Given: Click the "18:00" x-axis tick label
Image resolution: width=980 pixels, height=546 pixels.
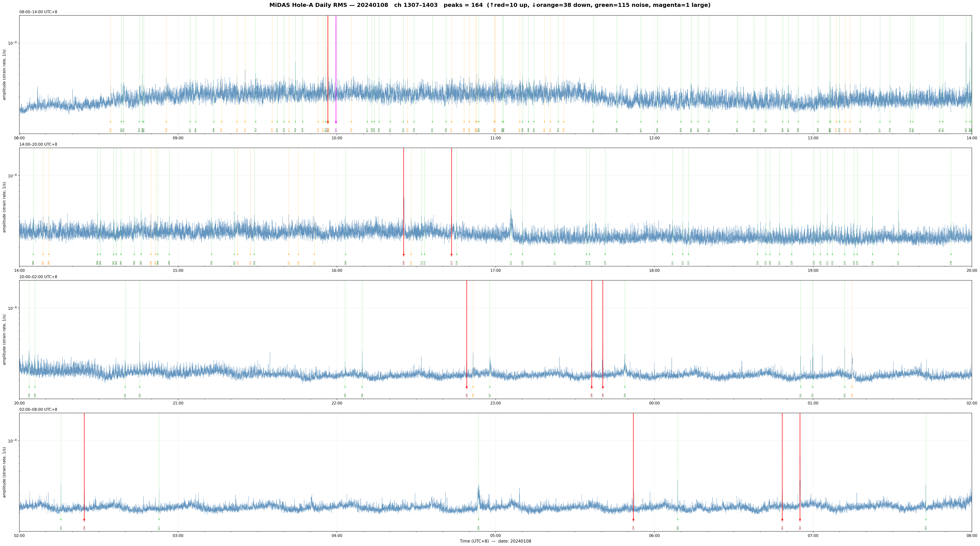Looking at the screenshot, I should tap(654, 271).
